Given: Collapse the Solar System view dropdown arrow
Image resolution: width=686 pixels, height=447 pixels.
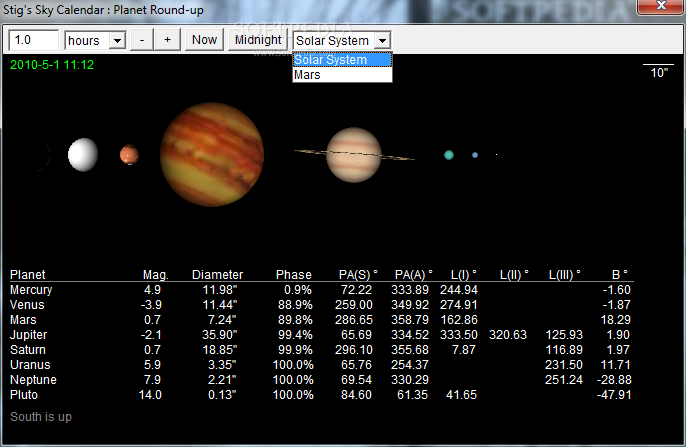Looking at the screenshot, I should [x=382, y=41].
